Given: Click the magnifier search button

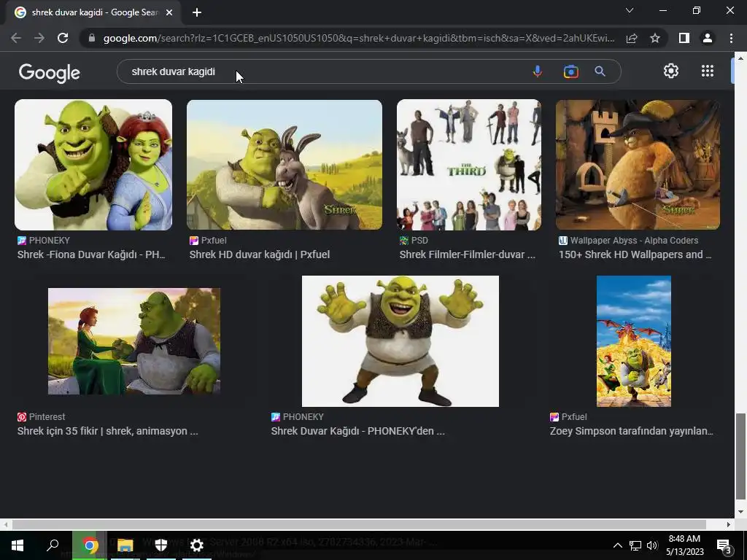Looking at the screenshot, I should 600,71.
